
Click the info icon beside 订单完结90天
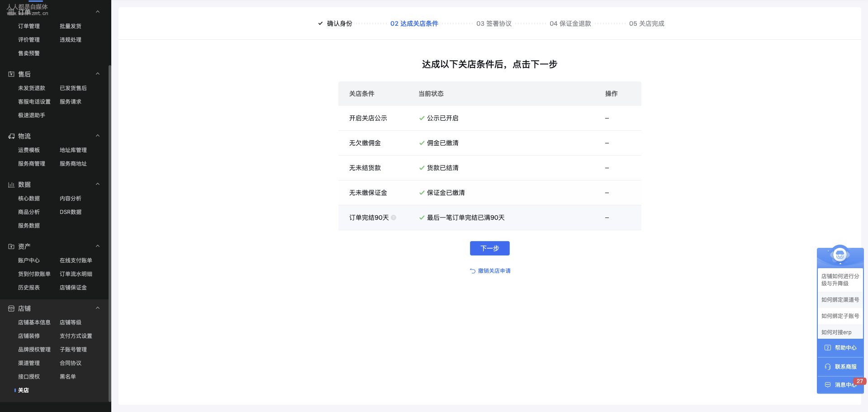(394, 218)
